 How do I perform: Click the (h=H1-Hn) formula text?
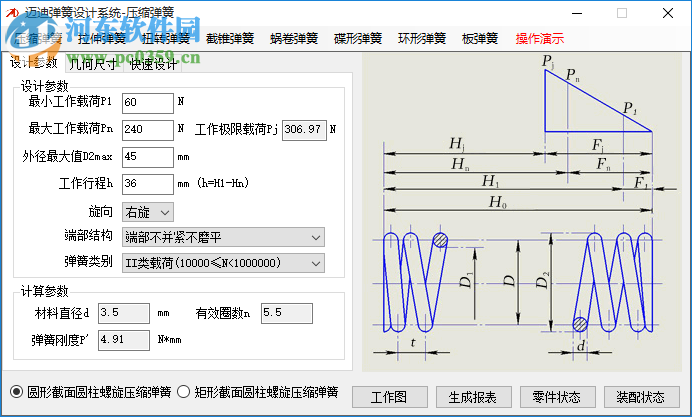click(x=223, y=183)
